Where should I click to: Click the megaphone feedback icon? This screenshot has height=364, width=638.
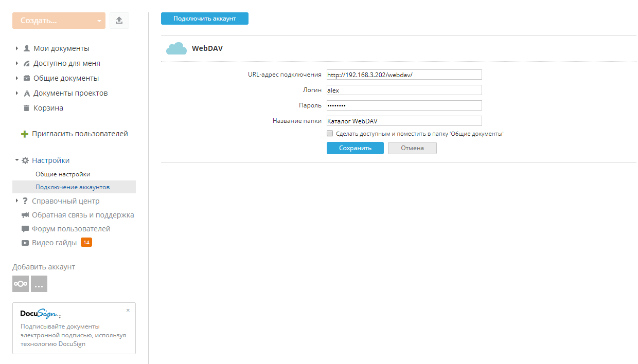point(25,215)
